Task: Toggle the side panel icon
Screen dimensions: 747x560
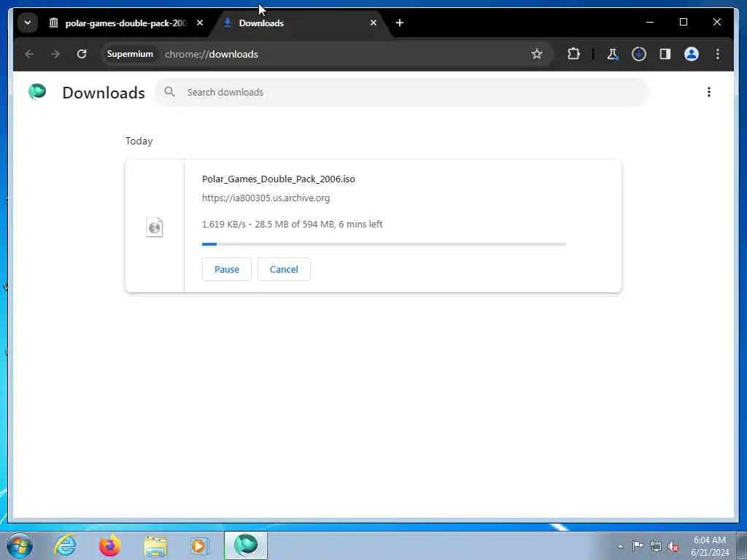Action: tap(665, 54)
